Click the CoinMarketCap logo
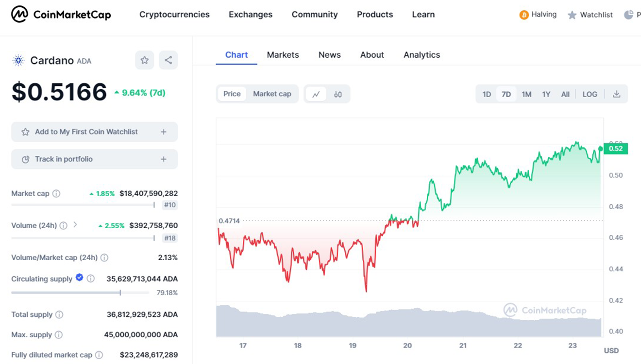 [61, 15]
